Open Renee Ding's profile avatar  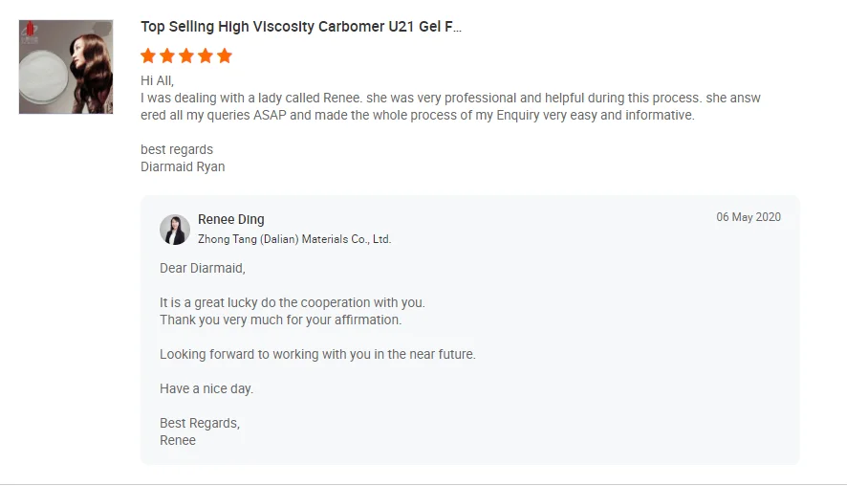pos(175,230)
